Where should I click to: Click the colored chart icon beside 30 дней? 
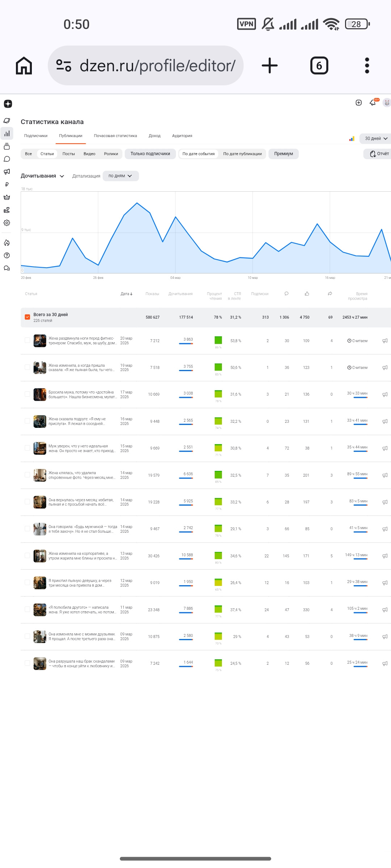click(352, 139)
